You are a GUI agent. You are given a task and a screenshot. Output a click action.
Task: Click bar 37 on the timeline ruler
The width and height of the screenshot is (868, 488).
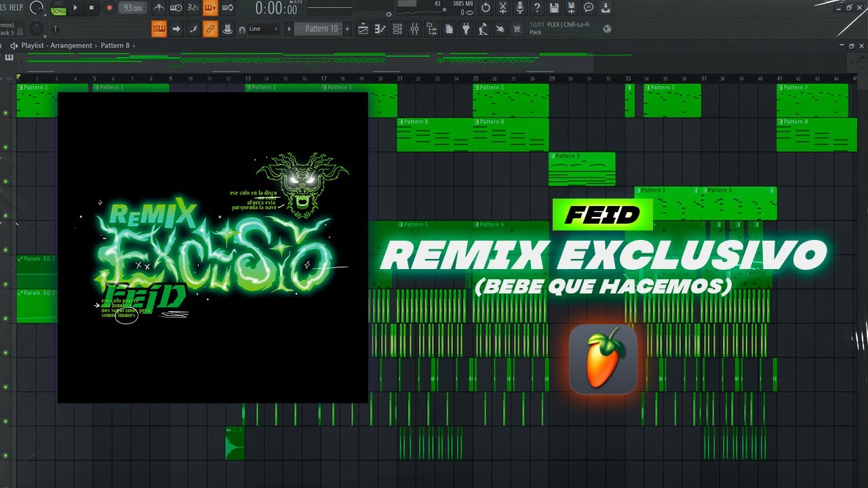coord(704,79)
